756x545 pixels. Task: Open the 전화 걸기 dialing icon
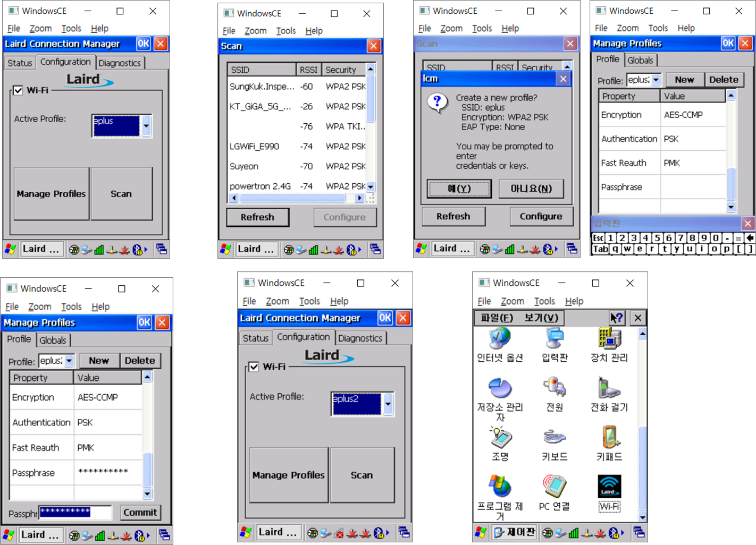[609, 394]
